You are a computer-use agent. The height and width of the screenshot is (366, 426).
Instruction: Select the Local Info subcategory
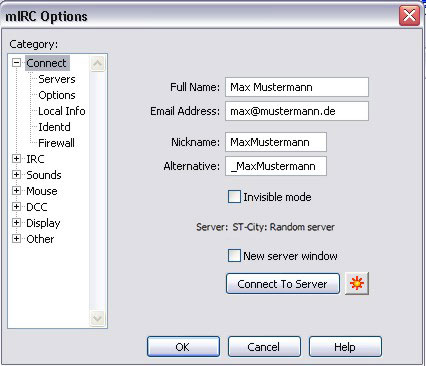tap(62, 111)
